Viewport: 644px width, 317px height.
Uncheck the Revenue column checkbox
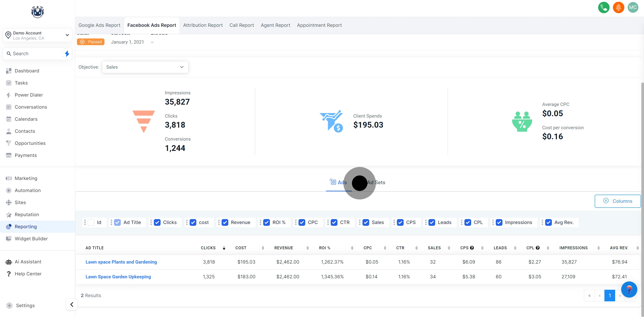pos(225,222)
